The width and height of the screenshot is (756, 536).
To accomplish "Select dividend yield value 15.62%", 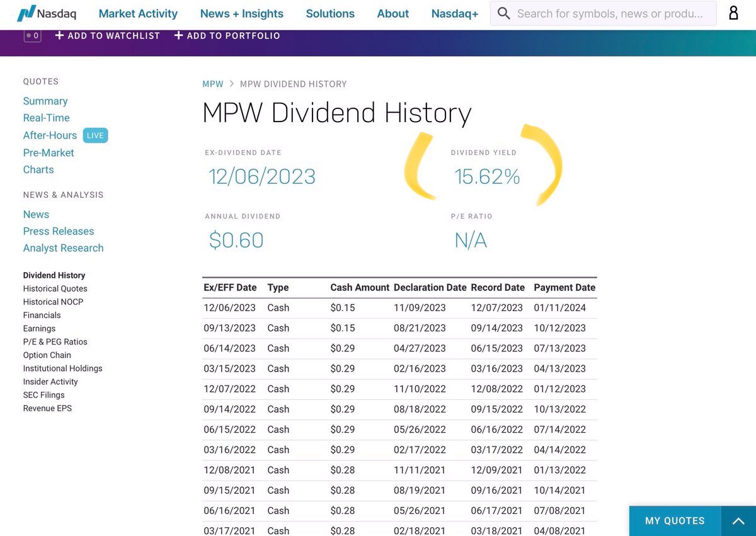I will coord(488,177).
